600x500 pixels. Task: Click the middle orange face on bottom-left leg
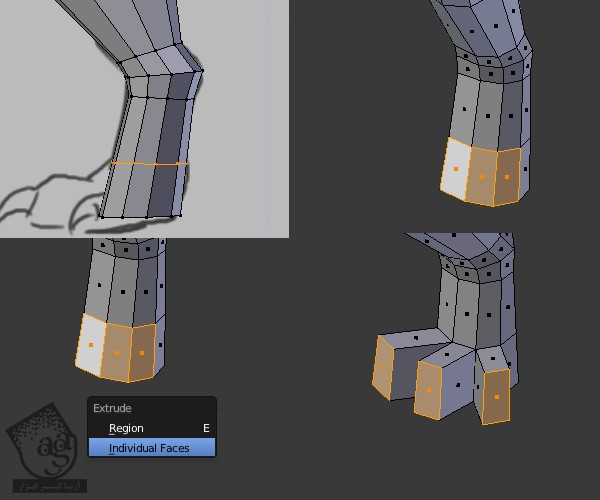[x=118, y=351]
